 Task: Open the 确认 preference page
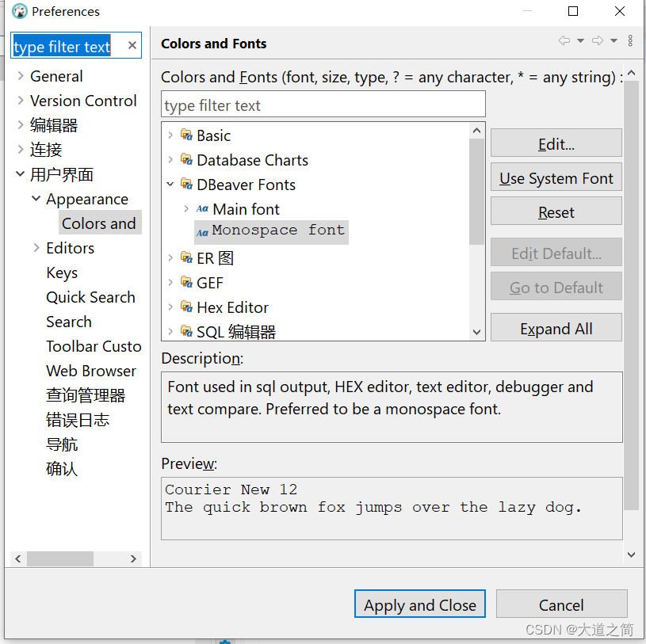(x=62, y=469)
